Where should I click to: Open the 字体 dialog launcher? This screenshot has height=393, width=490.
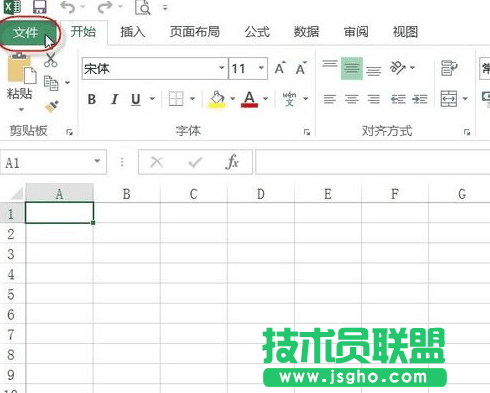click(x=307, y=132)
